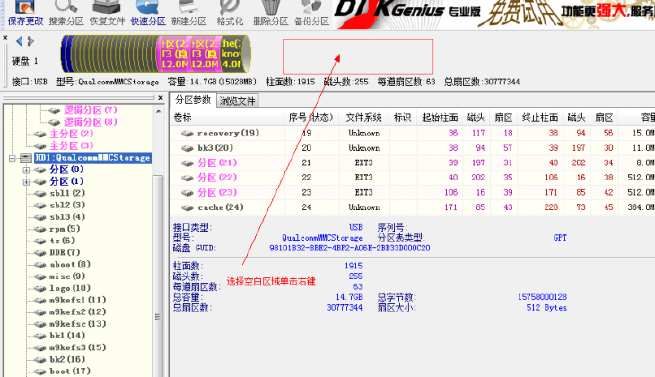Switch to the 浏览文件 tab
Screen dimensions: 655x377
click(237, 101)
